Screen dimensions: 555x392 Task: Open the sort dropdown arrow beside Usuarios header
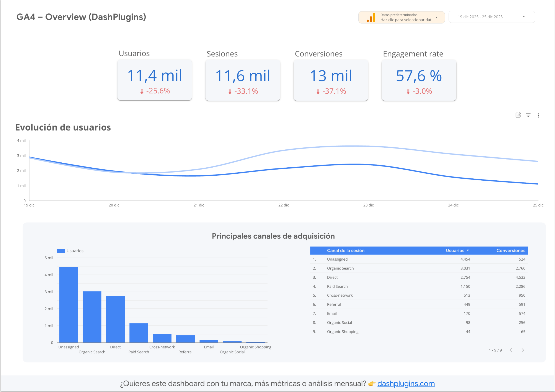pos(468,251)
